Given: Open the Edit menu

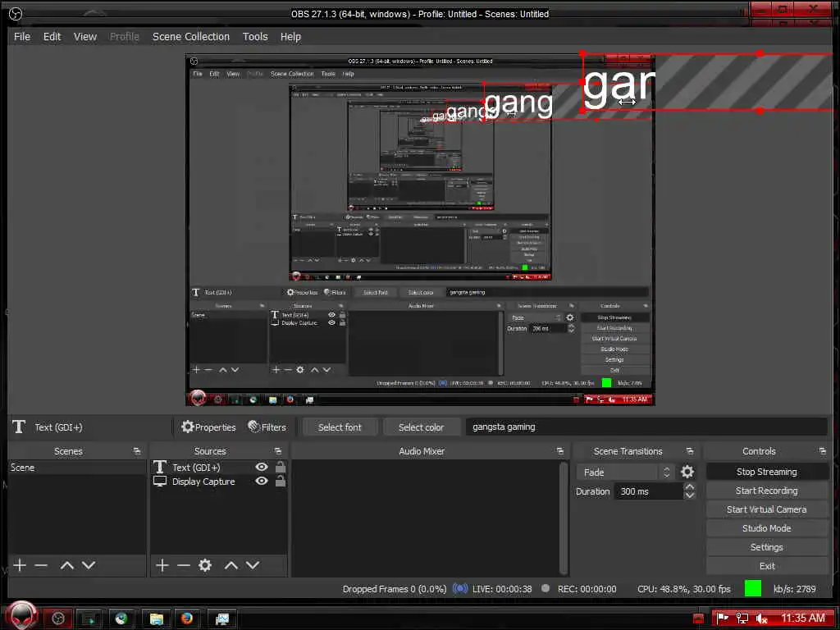Looking at the screenshot, I should pos(52,36).
